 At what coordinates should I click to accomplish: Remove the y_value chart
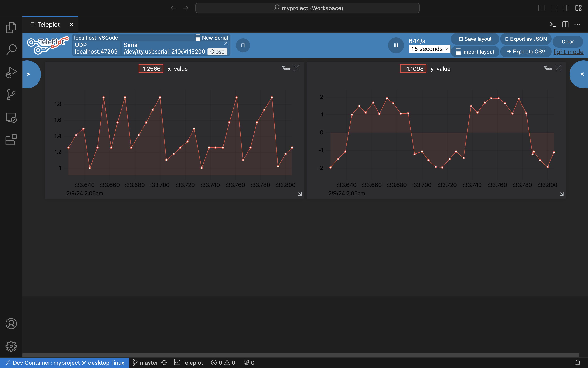pos(558,68)
